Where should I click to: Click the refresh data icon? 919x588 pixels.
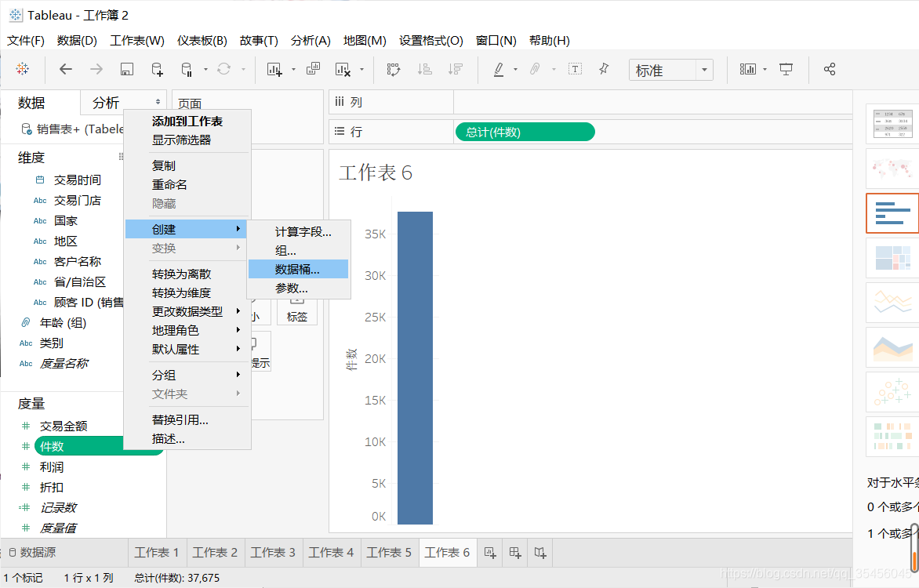pos(224,69)
